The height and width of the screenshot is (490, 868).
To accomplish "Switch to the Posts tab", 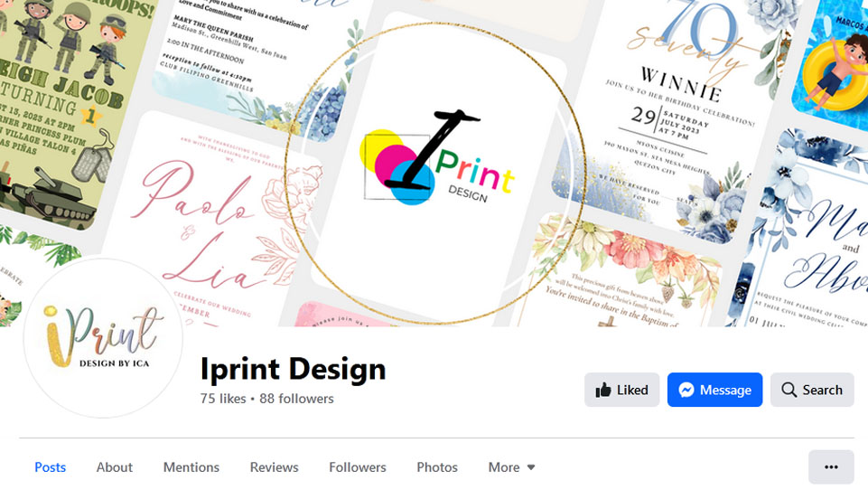I will [51, 467].
